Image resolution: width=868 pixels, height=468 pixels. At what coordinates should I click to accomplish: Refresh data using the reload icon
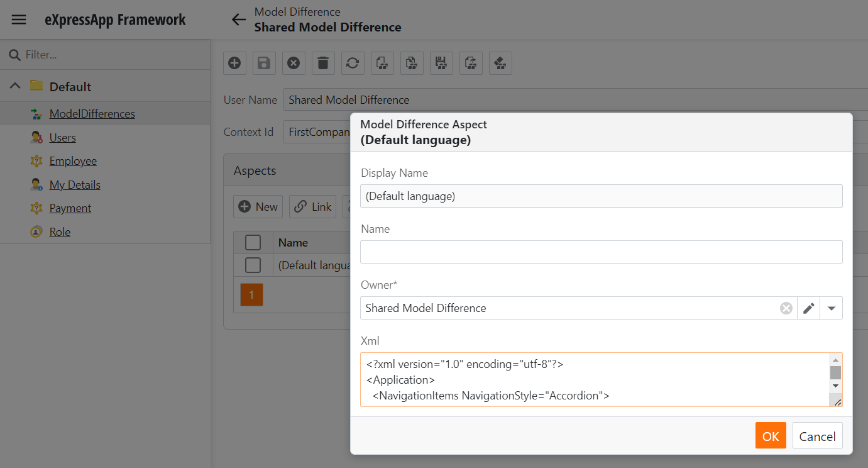(x=353, y=63)
